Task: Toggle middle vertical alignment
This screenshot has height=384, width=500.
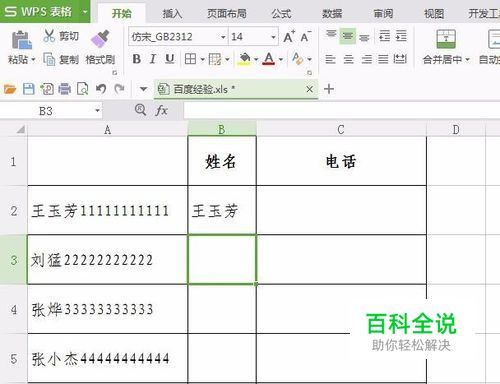Action: point(348,36)
